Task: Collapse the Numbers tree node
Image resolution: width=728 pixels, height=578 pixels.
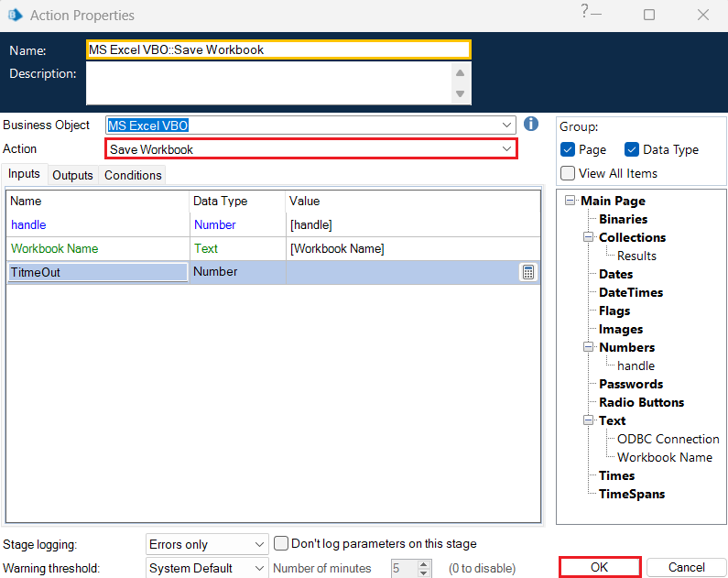Action: [x=589, y=347]
